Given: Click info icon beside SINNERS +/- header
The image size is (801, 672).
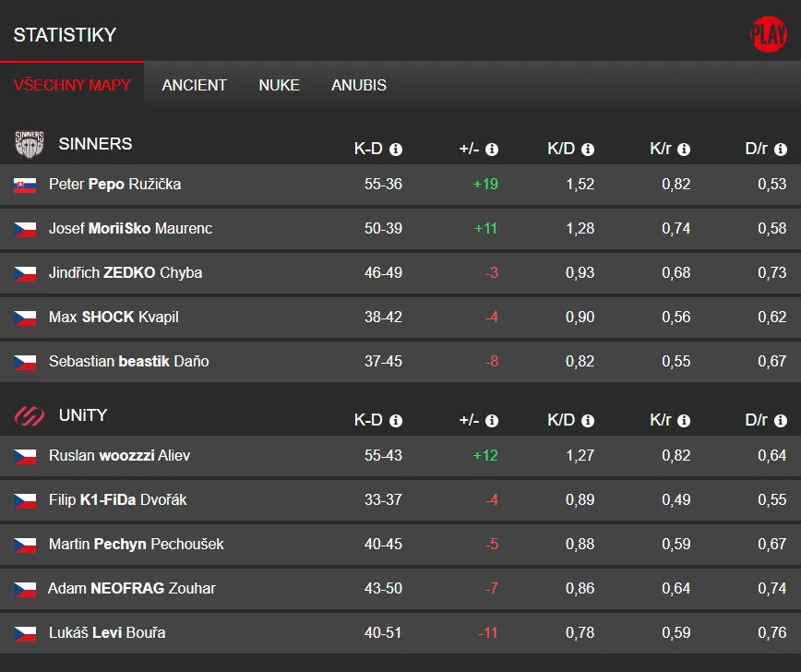Looking at the screenshot, I should 492,150.
